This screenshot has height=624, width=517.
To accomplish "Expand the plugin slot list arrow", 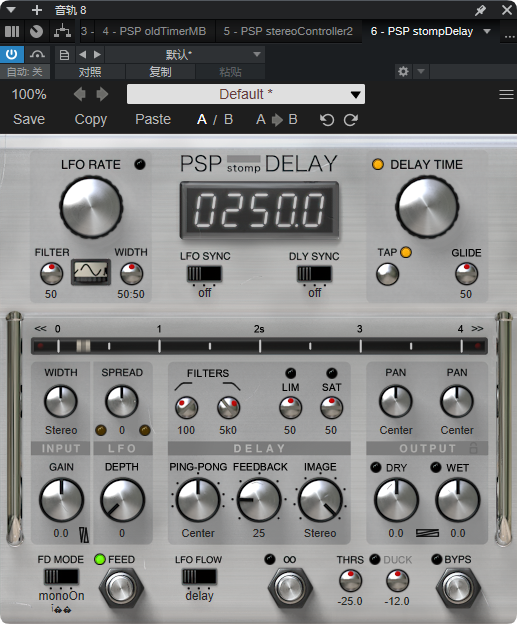I will pos(487,31).
